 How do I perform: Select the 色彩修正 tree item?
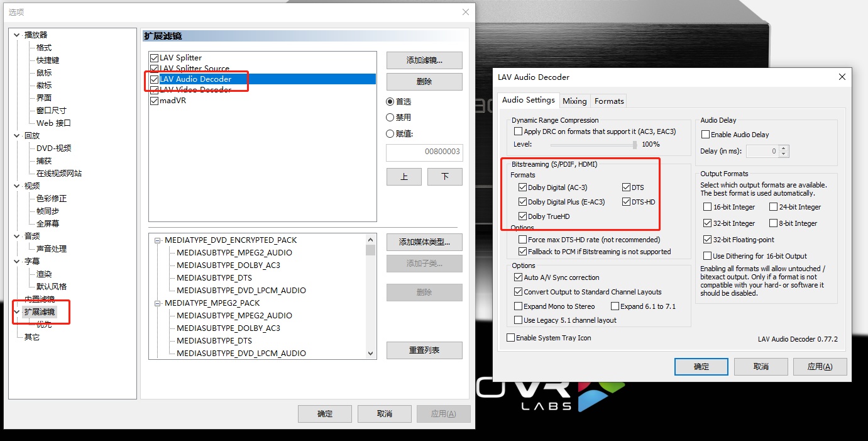tap(52, 199)
